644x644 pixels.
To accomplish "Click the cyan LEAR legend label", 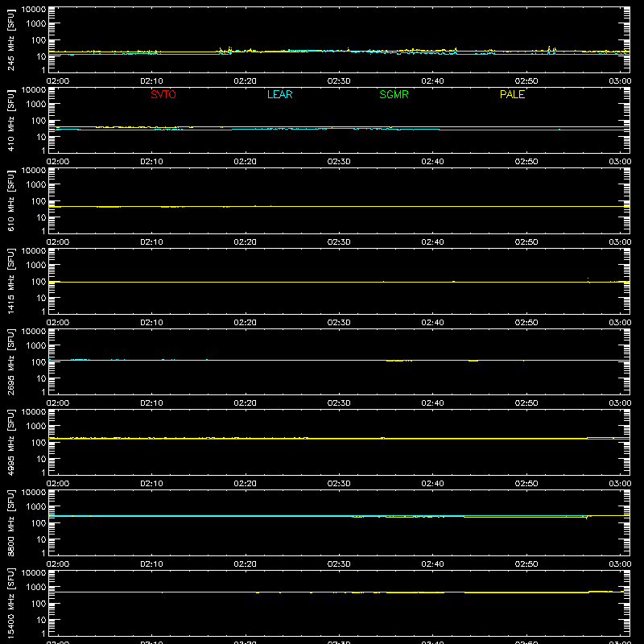I will tap(279, 94).
